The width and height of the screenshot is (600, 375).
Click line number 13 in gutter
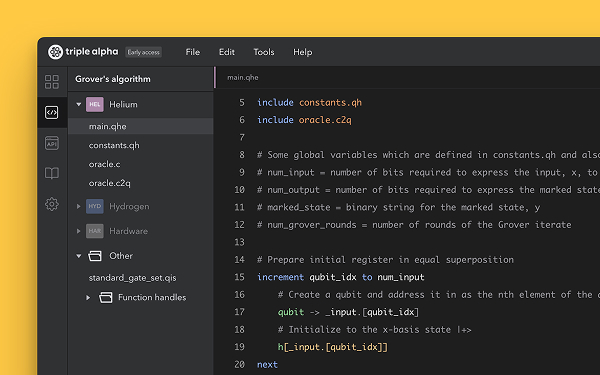tap(240, 242)
